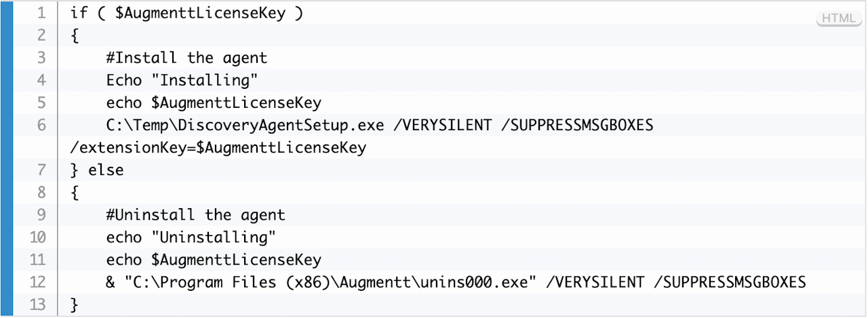
Task: Click the HTML badge in the corner
Action: point(838,19)
